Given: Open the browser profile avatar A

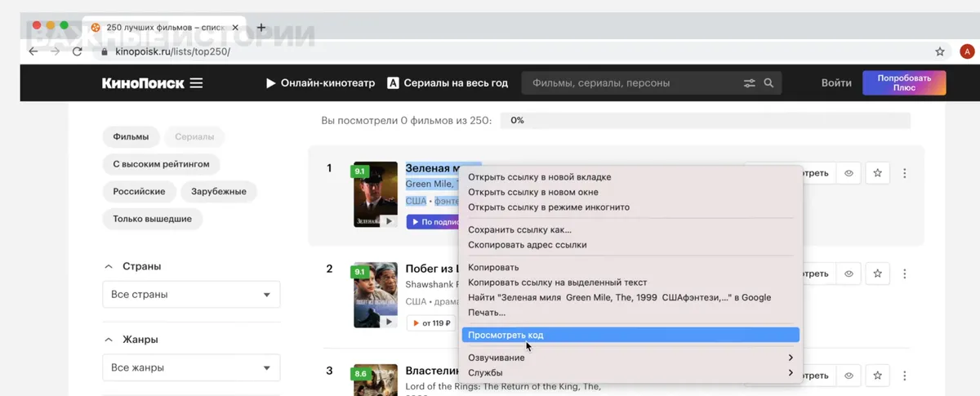Looking at the screenshot, I should (967, 51).
